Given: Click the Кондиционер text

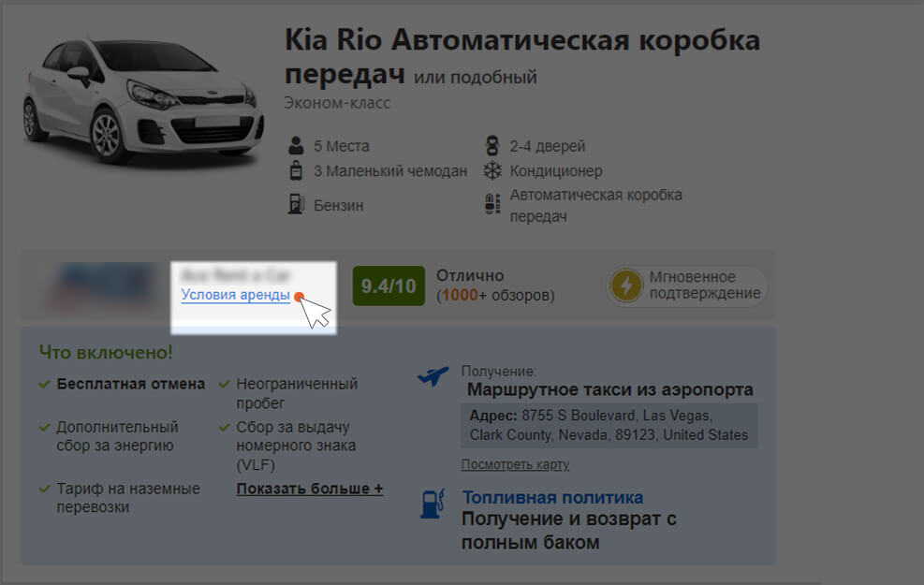Looking at the screenshot, I should [556, 171].
